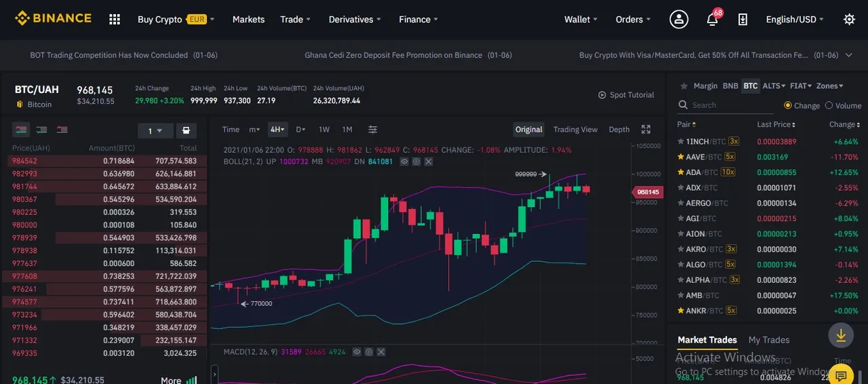Click the yellow download floating button

841,335
